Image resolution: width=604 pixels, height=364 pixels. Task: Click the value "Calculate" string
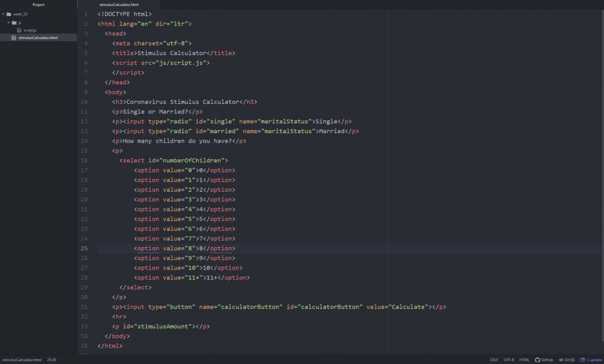coord(408,307)
